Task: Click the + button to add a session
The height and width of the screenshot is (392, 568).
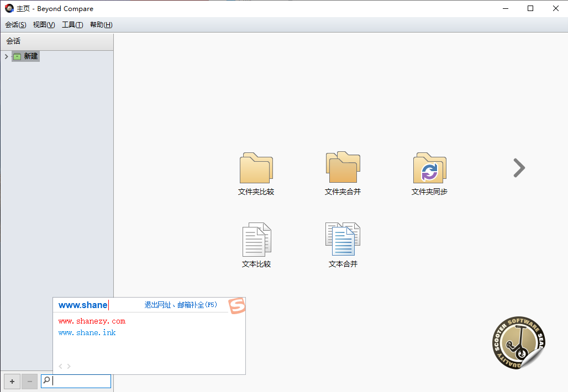Action: pos(12,381)
